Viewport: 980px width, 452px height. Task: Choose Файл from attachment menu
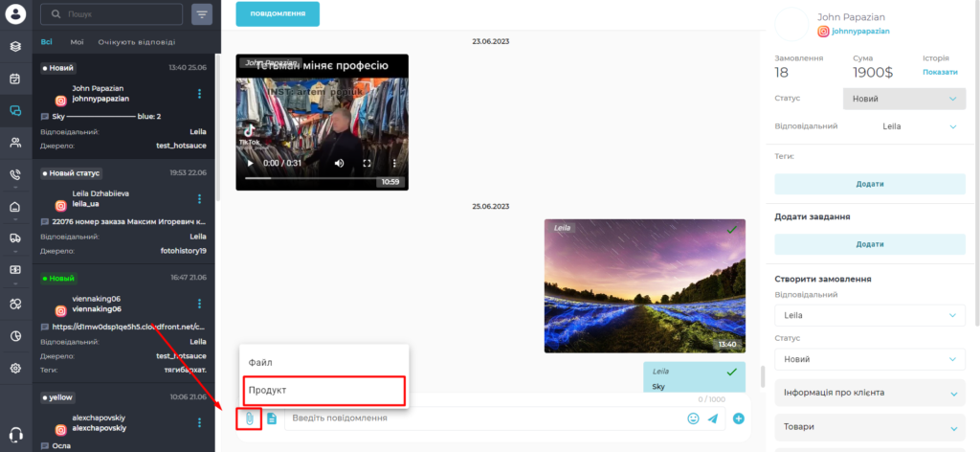click(323, 362)
